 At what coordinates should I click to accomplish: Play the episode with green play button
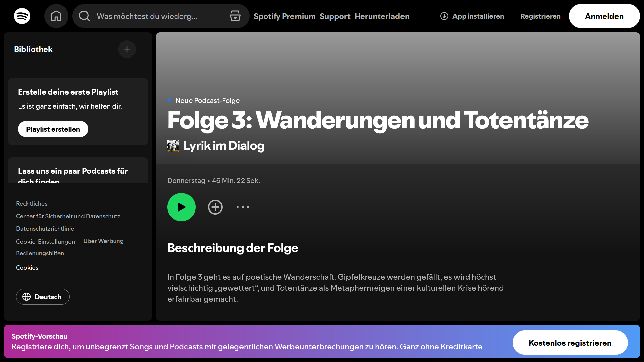pyautogui.click(x=181, y=207)
